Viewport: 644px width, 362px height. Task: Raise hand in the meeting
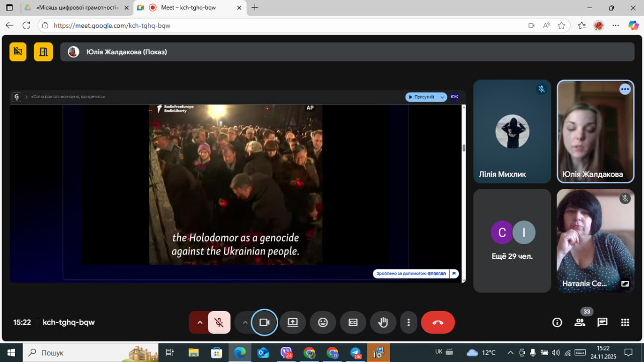pos(383,323)
